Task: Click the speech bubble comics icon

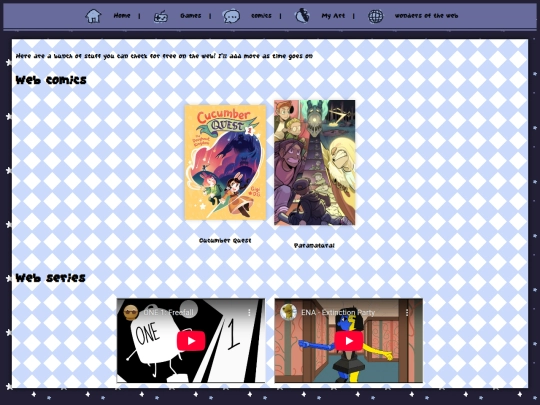Action: (x=231, y=16)
